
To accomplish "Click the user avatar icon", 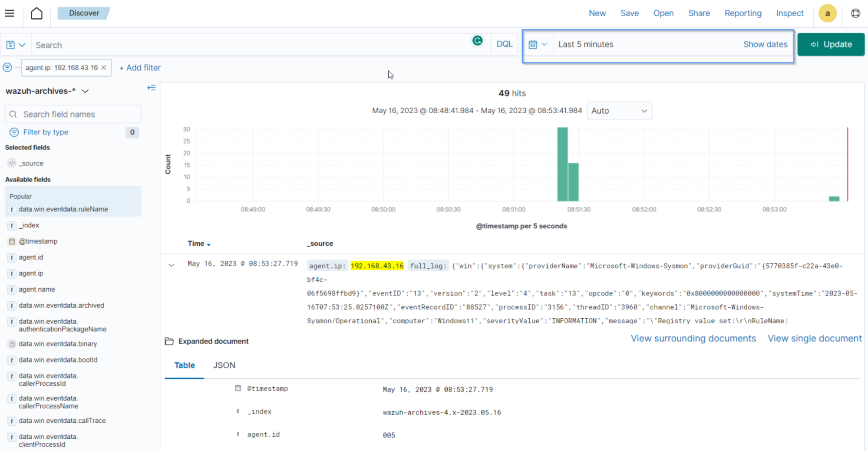I will pyautogui.click(x=827, y=13).
